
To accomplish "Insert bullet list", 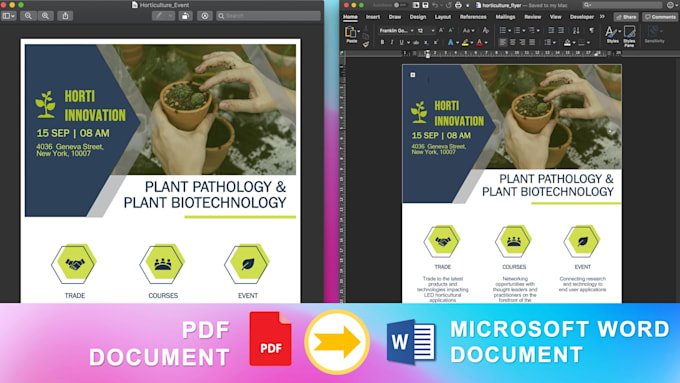I will 502,30.
